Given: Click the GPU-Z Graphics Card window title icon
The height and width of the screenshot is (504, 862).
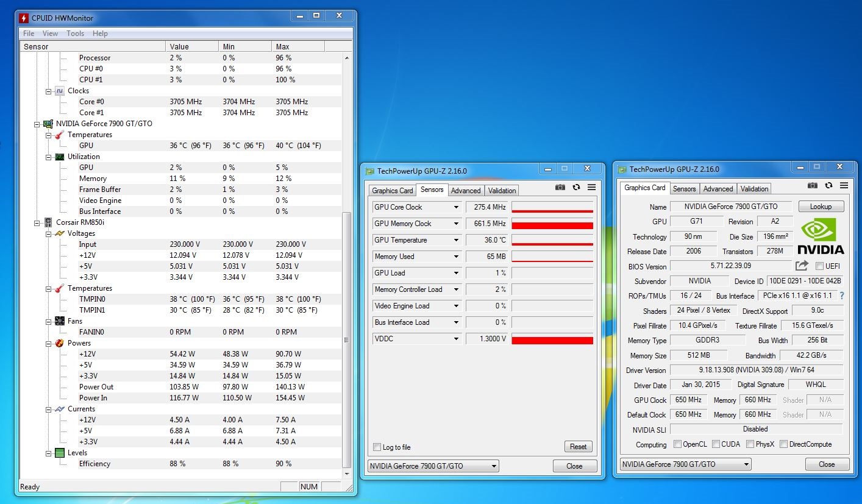Looking at the screenshot, I should tap(622, 169).
